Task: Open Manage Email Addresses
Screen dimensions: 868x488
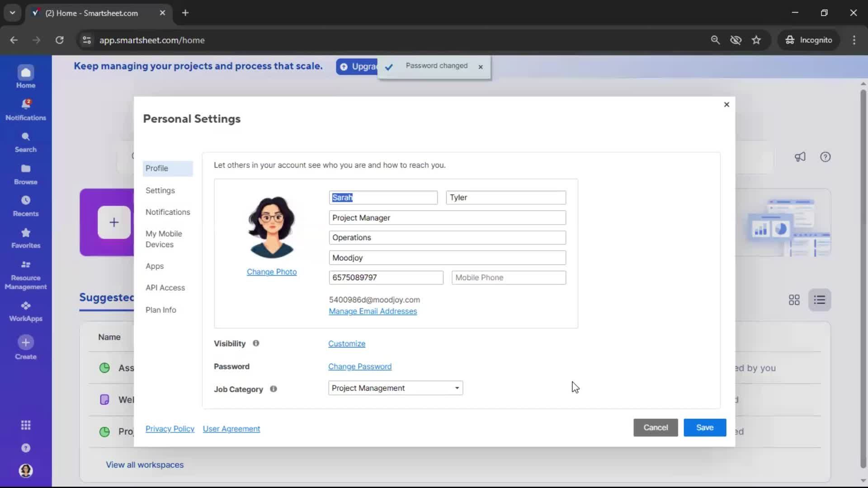Action: click(x=373, y=311)
